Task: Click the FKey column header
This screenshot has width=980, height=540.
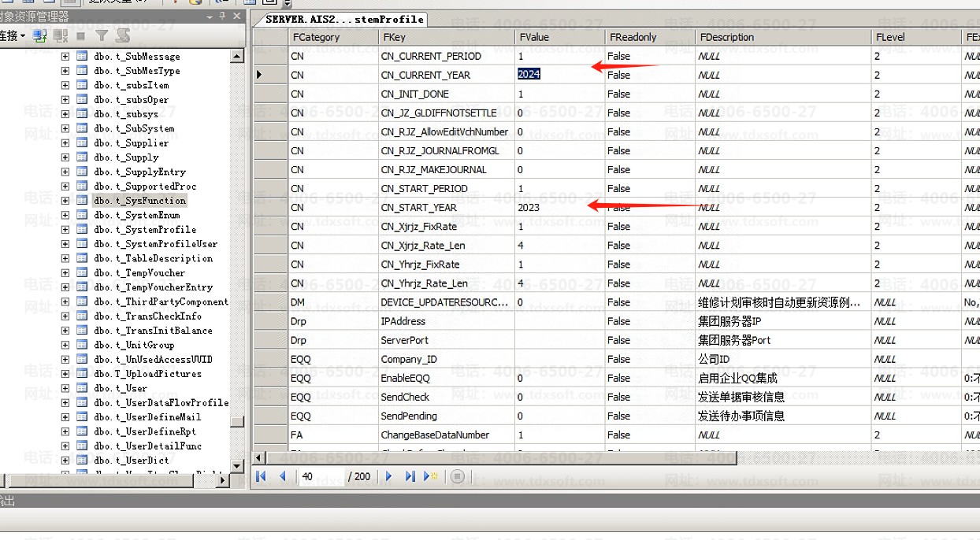Action: tap(394, 37)
